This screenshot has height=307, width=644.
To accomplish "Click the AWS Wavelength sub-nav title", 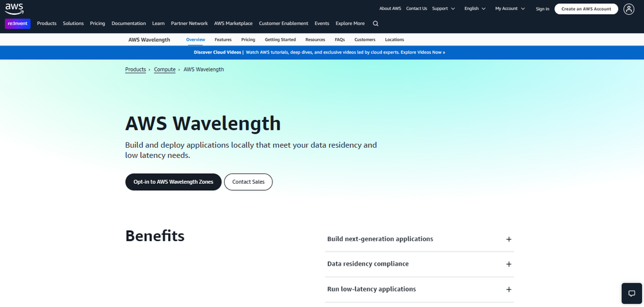I will (149, 39).
